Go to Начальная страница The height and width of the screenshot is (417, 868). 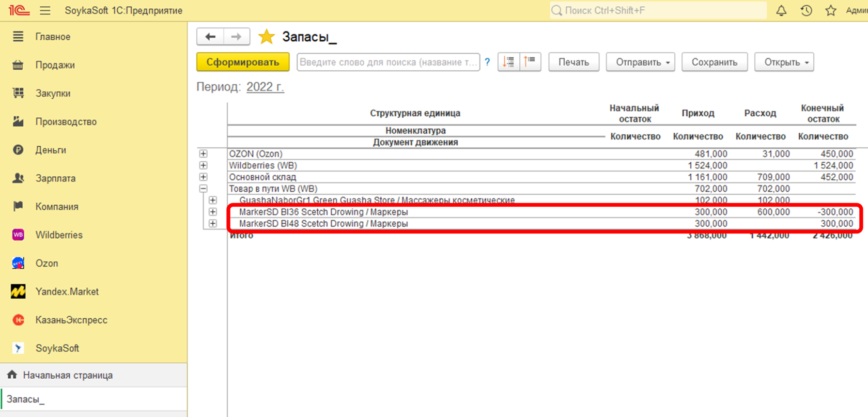tap(68, 375)
